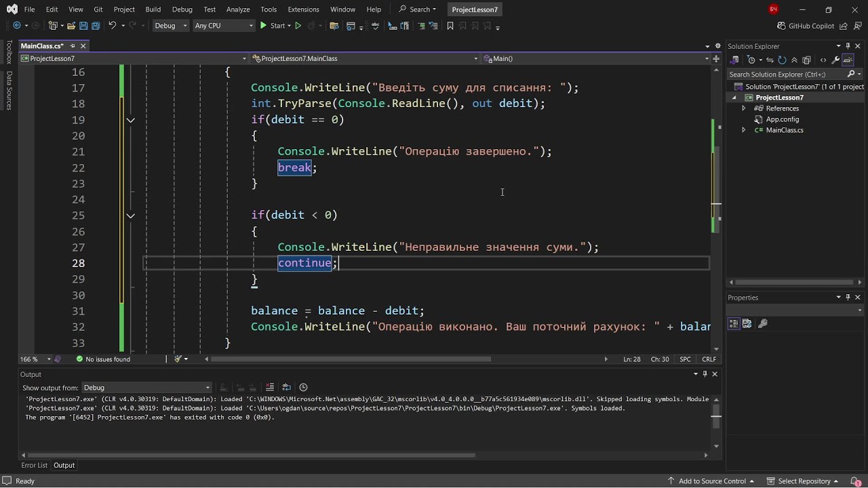This screenshot has width=868, height=488.
Task: Toggle auto-hide pin on the Properties panel
Action: [x=848, y=298]
